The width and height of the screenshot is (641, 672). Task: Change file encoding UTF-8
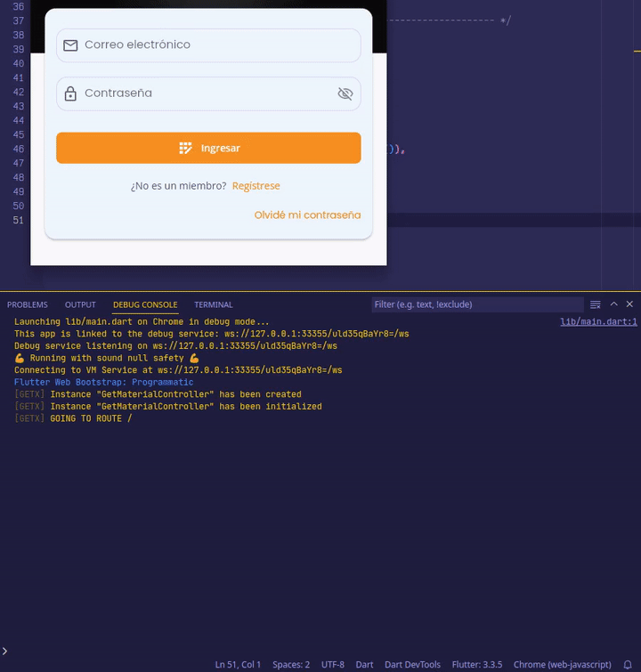click(333, 665)
